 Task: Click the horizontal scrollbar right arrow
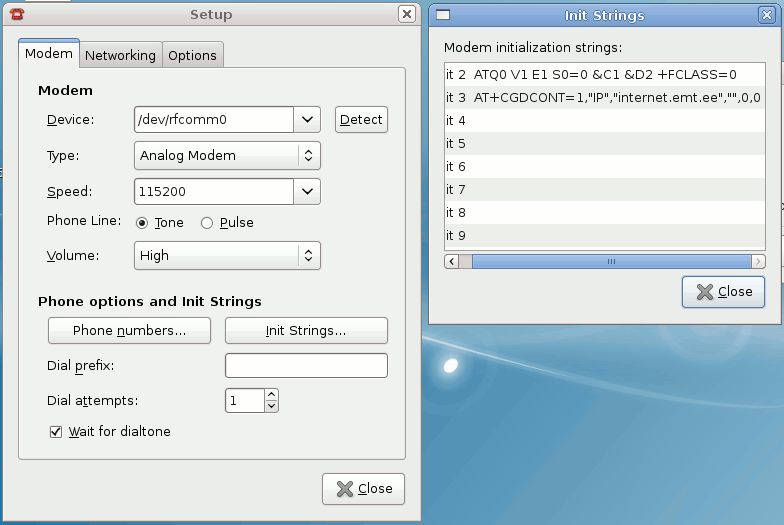click(758, 262)
